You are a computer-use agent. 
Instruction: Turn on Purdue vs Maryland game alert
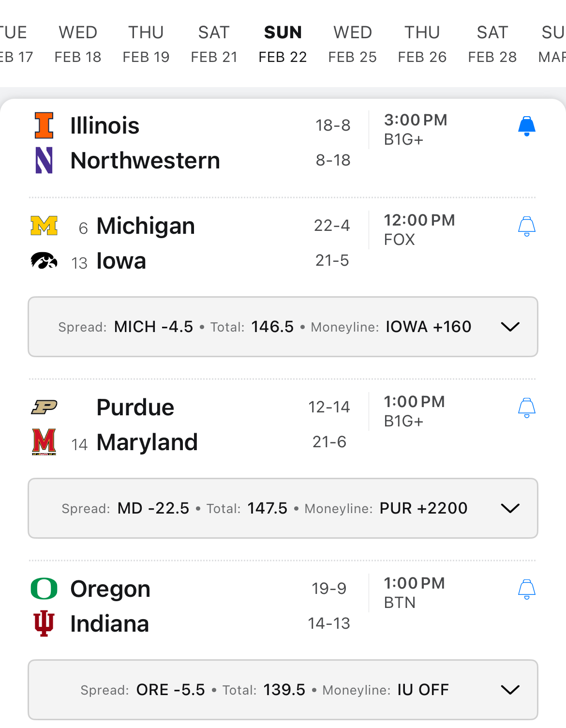[x=526, y=408]
